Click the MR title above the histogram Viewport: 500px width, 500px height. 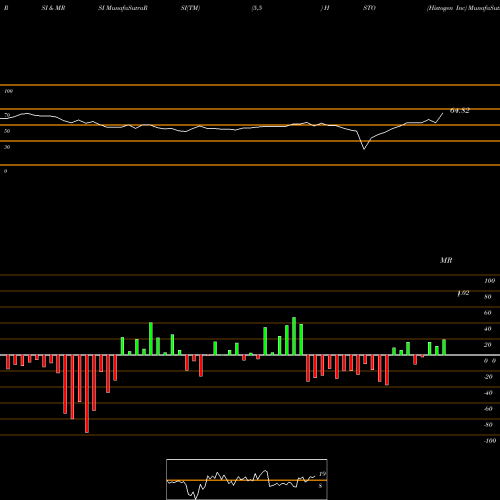point(446,260)
